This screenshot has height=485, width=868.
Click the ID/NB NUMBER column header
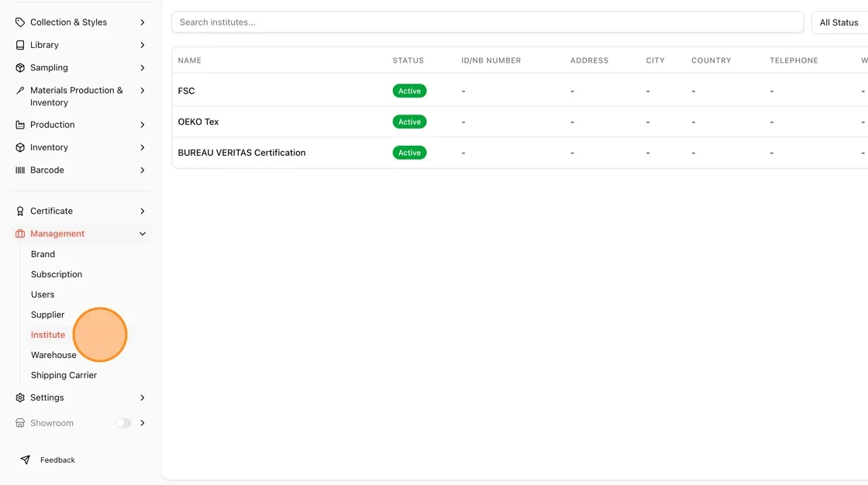click(491, 60)
